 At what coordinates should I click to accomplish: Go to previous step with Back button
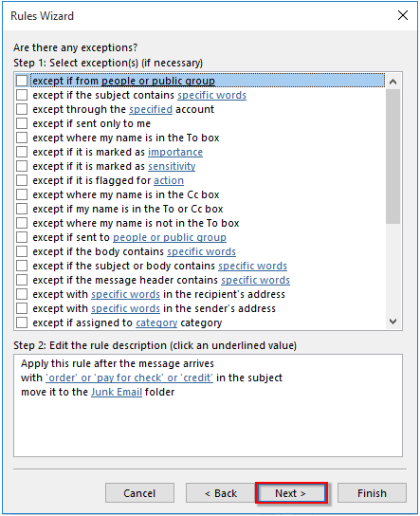click(220, 493)
